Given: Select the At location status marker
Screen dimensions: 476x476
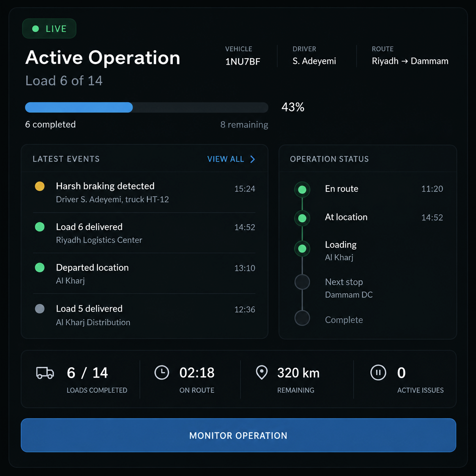Looking at the screenshot, I should (302, 218).
